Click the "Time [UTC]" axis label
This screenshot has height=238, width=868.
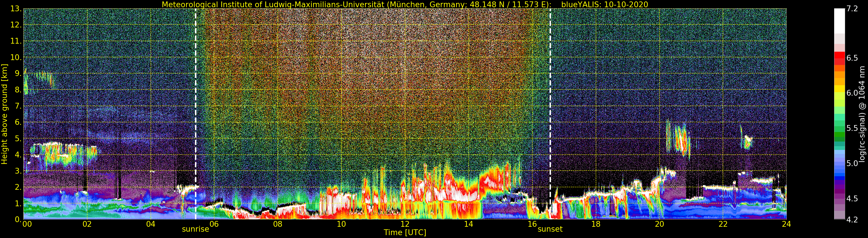pos(405,233)
